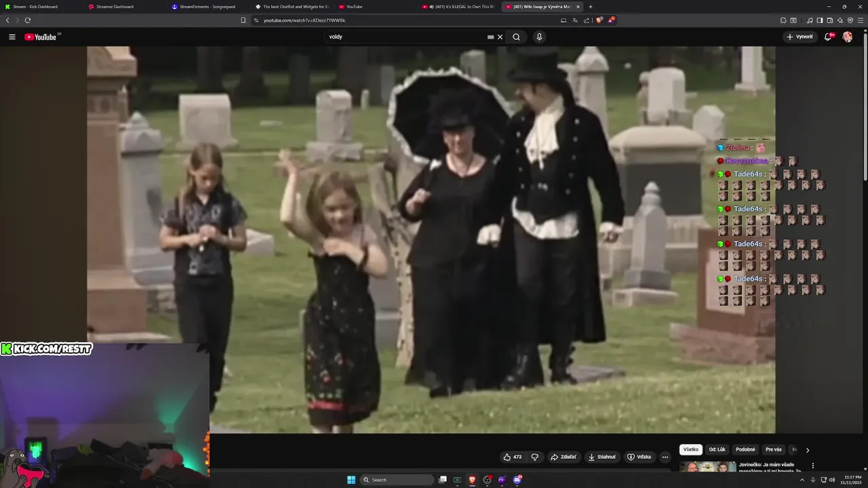The height and width of the screenshot is (488, 868).
Task: Open options for the Jovinečko video
Action: pos(812,466)
